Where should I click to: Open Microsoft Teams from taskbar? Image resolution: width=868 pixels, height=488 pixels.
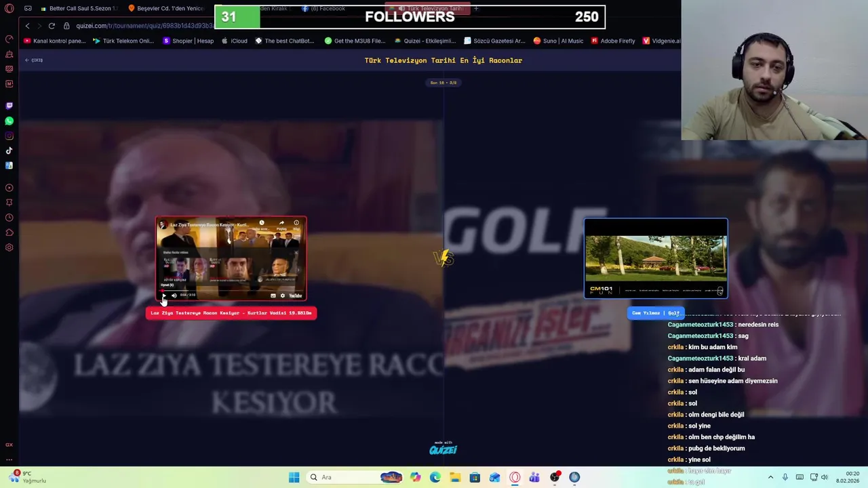pos(534,477)
